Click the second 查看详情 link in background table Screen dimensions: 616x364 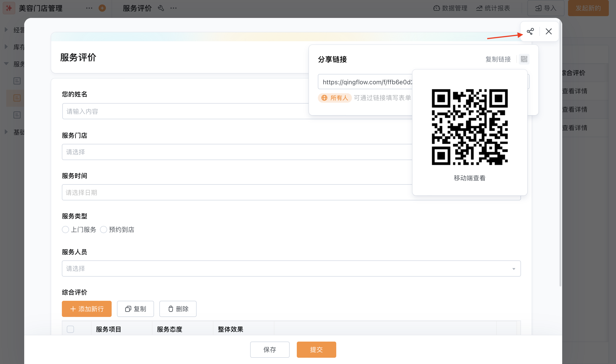pos(575,109)
